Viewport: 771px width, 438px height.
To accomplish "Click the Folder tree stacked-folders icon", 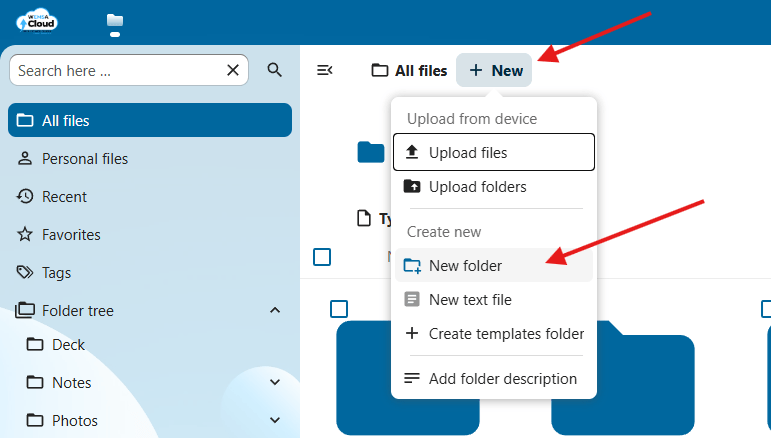I will [25, 310].
